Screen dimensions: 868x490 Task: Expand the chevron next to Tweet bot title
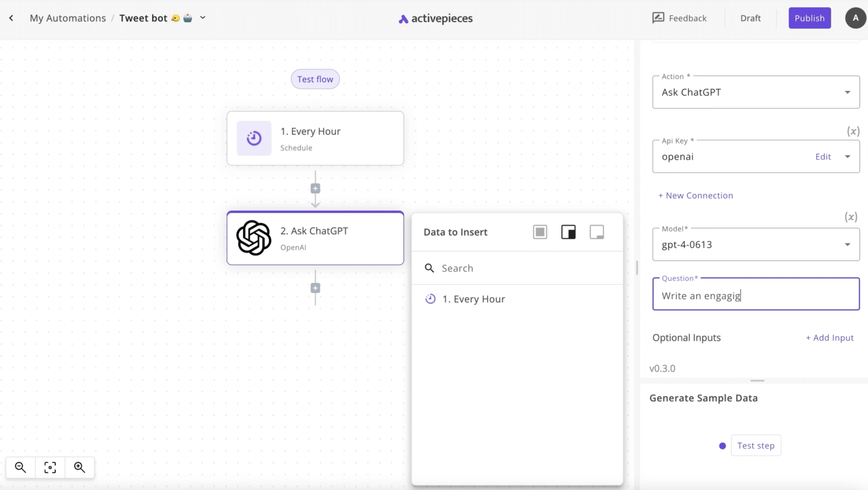pyautogui.click(x=203, y=18)
